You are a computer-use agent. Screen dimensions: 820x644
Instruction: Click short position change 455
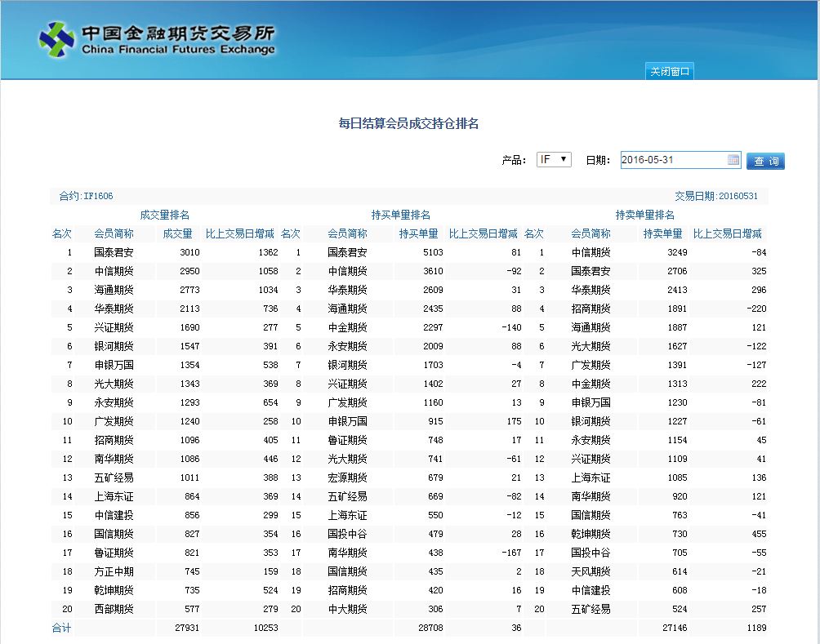coord(759,535)
